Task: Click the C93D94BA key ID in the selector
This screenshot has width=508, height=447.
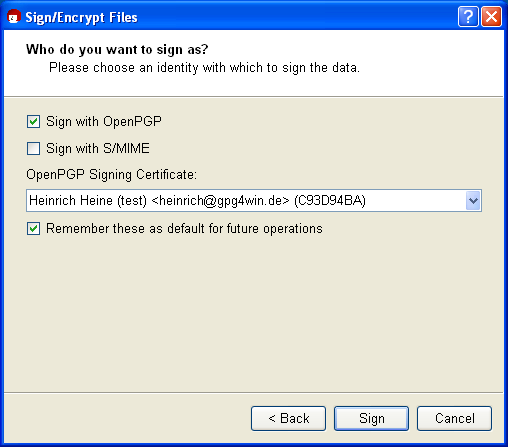Action: coord(330,201)
